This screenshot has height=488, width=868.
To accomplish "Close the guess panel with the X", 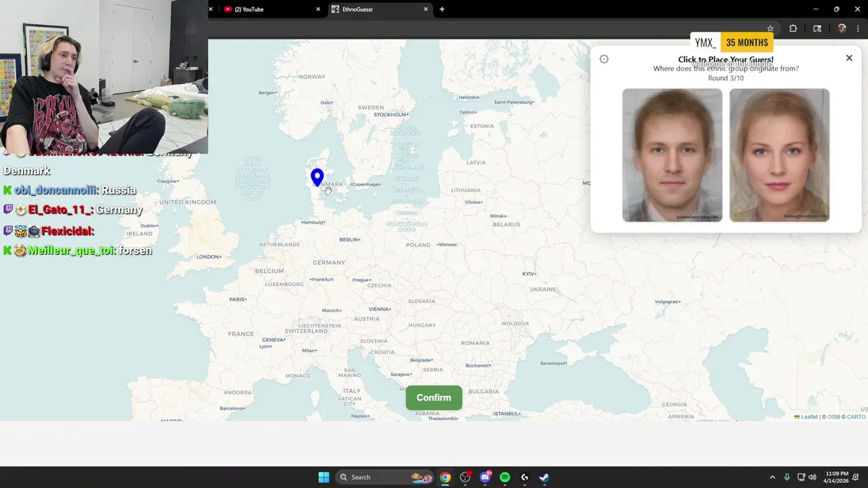I will (x=849, y=58).
